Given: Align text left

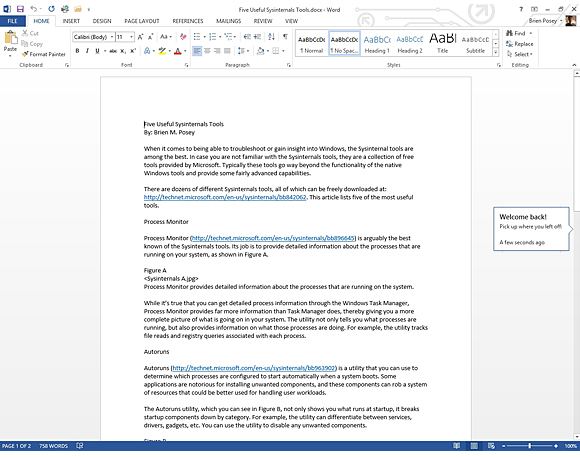Looking at the screenshot, I should pyautogui.click(x=197, y=51).
